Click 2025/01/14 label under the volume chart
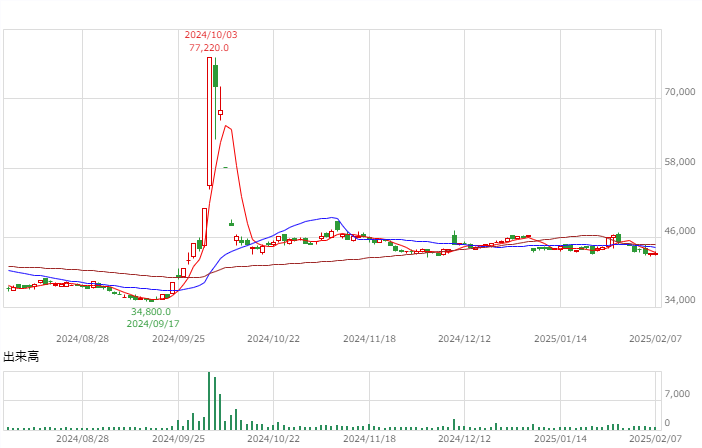Screen dimensions: 702x448 click(560, 439)
